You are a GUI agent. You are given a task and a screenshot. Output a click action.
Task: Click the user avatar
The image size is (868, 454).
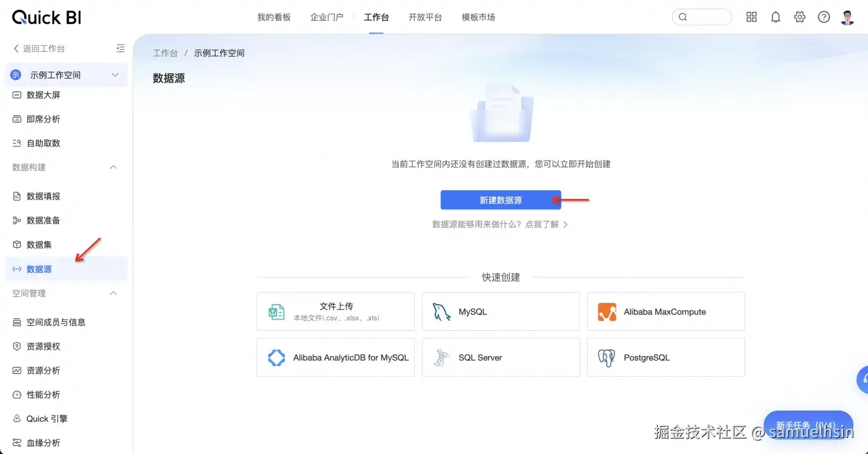[x=848, y=17]
